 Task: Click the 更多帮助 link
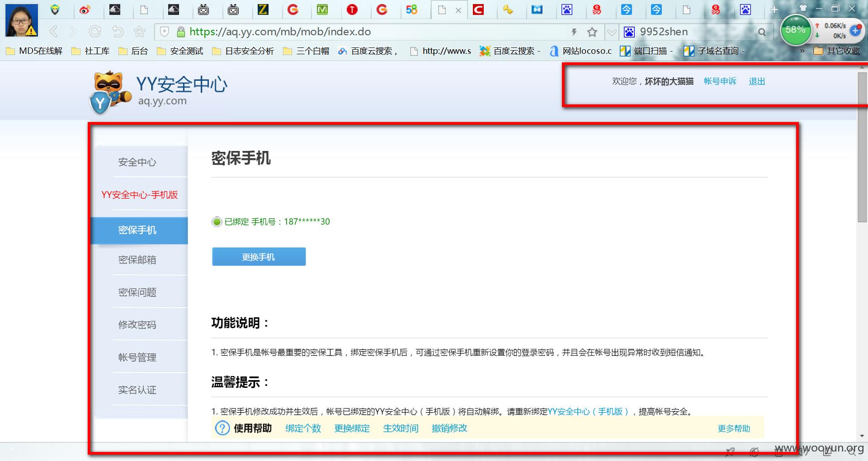[x=734, y=428]
